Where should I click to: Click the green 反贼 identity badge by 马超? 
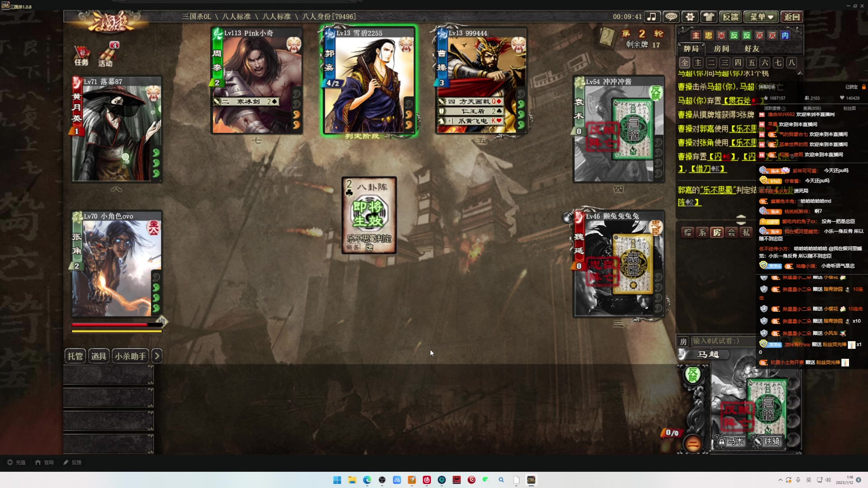tap(693, 375)
